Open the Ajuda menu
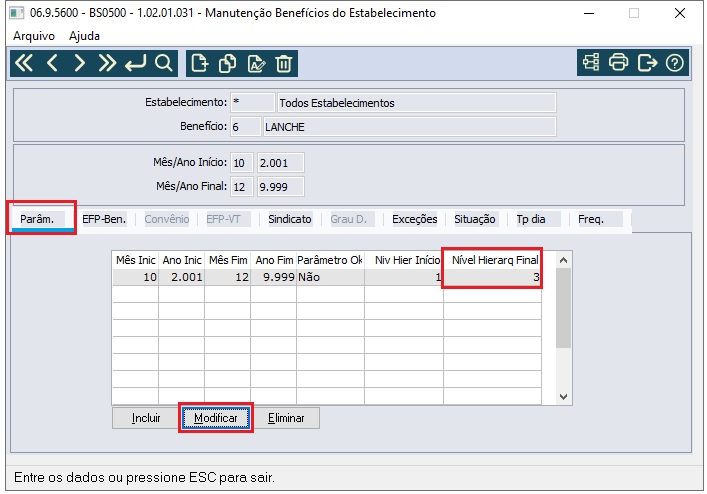707x494 pixels. [84, 36]
